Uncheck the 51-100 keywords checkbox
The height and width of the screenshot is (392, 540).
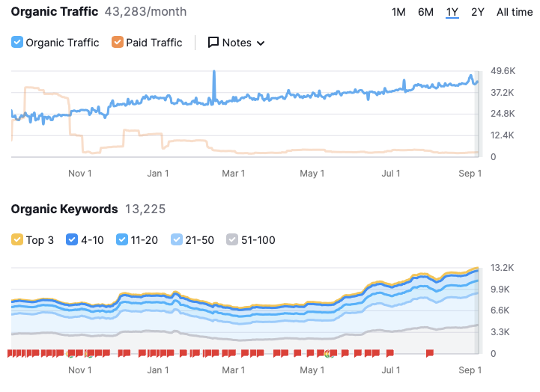pyautogui.click(x=233, y=240)
